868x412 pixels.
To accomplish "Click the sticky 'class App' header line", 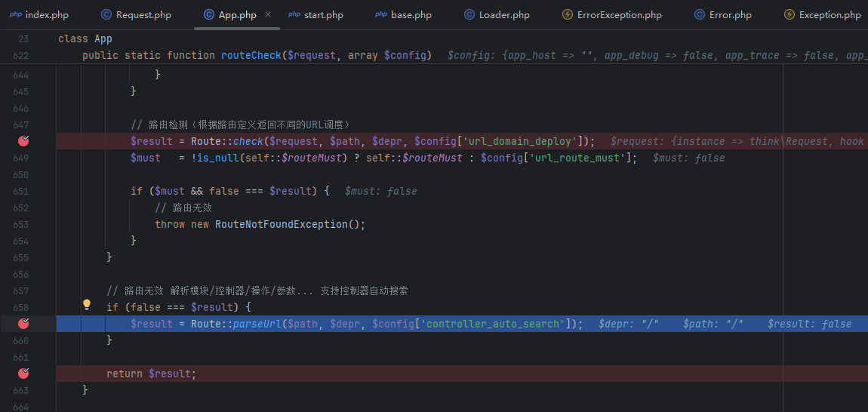I will click(x=85, y=38).
